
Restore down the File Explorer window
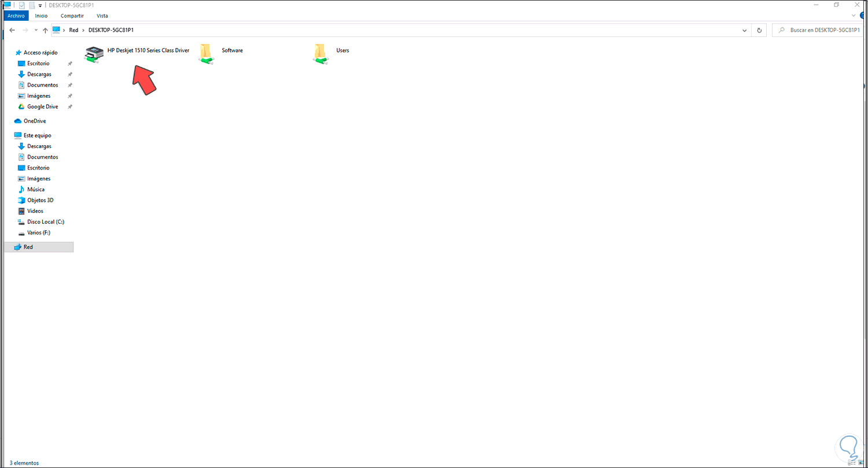coord(836,5)
